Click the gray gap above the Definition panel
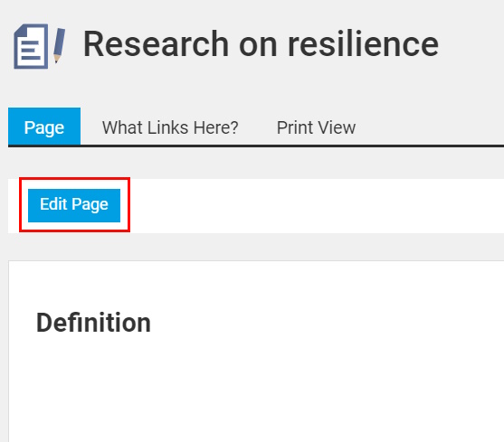Image resolution: width=504 pixels, height=442 pixels. 256,247
